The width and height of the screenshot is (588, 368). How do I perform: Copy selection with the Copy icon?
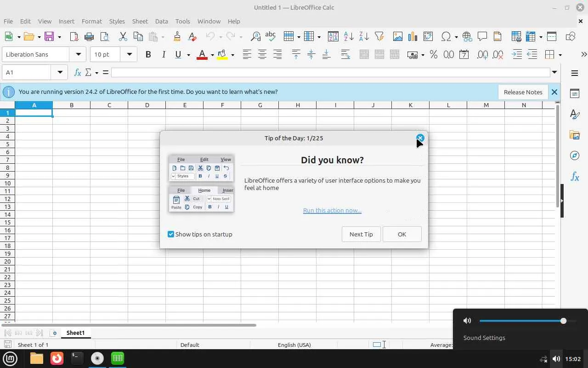[138, 37]
